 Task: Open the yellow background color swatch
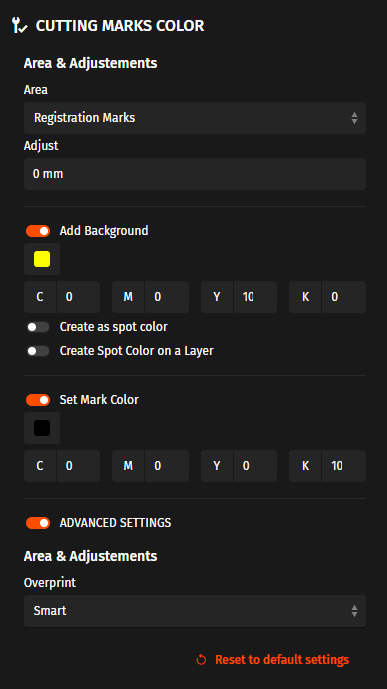point(42,259)
